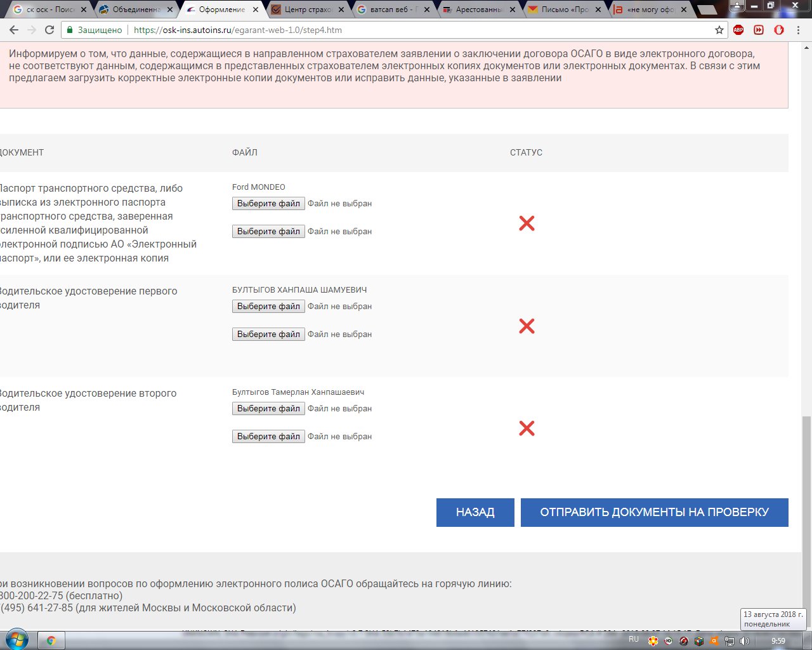Screen dimensions: 812x650
Task: Bookmark this page with the star icon
Action: click(719, 30)
